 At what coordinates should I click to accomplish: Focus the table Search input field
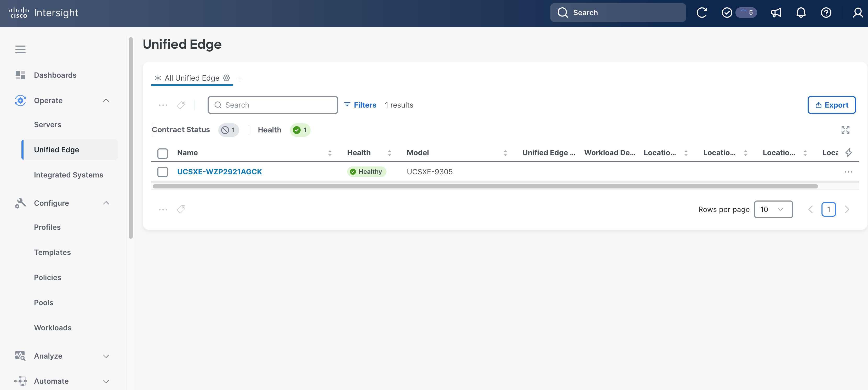tap(273, 105)
